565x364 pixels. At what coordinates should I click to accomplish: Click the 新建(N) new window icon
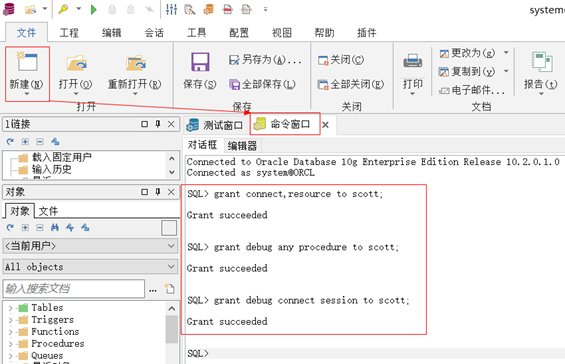coord(27,62)
